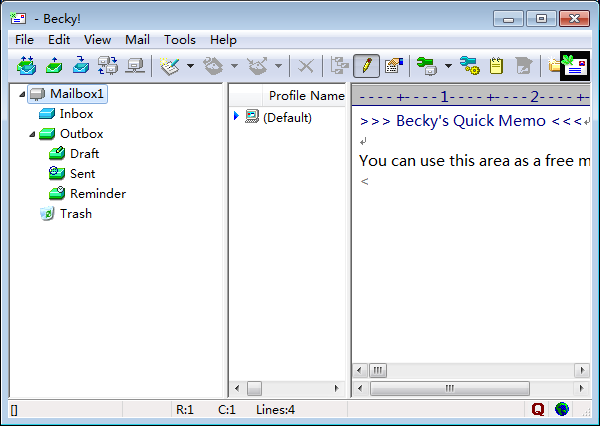The image size is (600, 426).
Task: Collapse the Mailbox1 tree node
Action: pos(22,94)
